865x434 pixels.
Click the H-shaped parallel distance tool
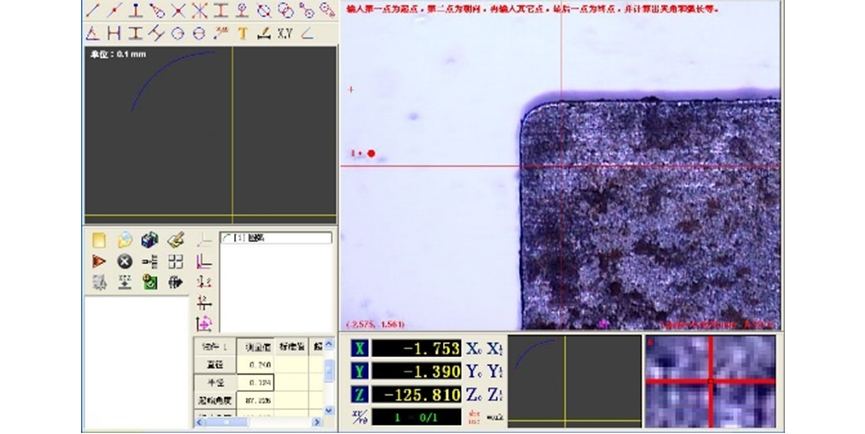click(x=113, y=33)
